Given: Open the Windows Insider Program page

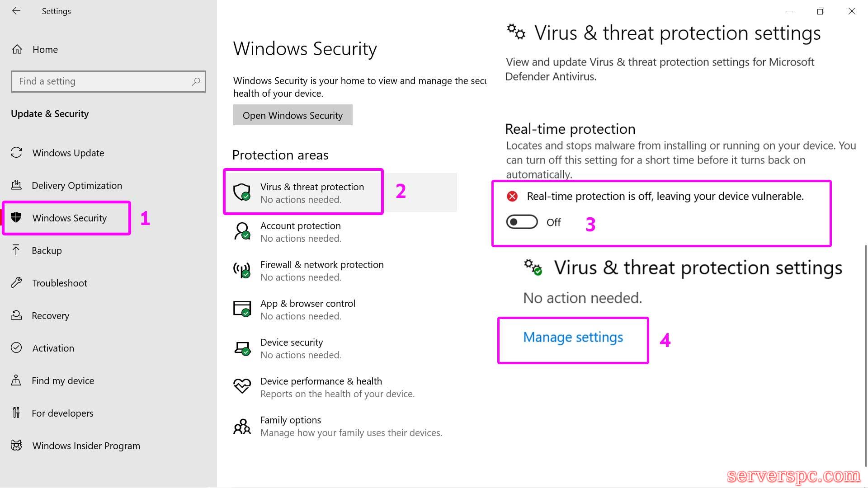Looking at the screenshot, I should tap(86, 446).
